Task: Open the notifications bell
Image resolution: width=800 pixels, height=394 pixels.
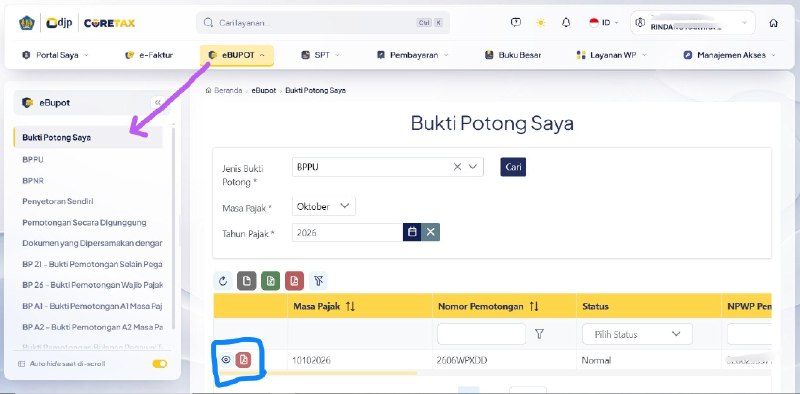Action: coord(566,22)
